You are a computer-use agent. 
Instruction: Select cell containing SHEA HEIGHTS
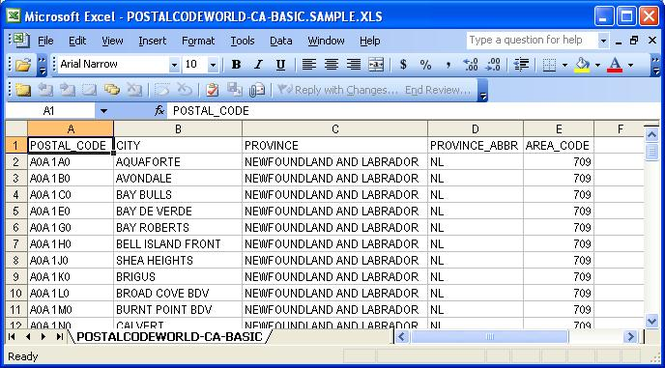[x=178, y=260]
